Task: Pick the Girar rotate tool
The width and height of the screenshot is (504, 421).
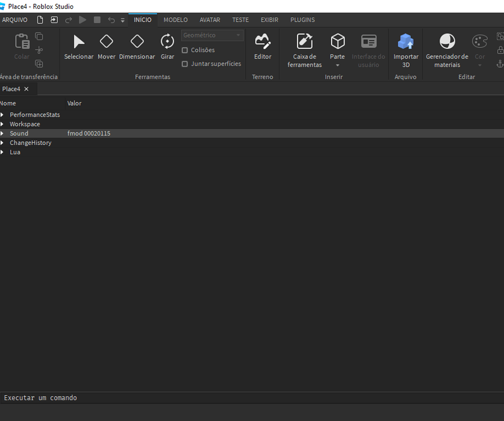Action: pos(167,47)
